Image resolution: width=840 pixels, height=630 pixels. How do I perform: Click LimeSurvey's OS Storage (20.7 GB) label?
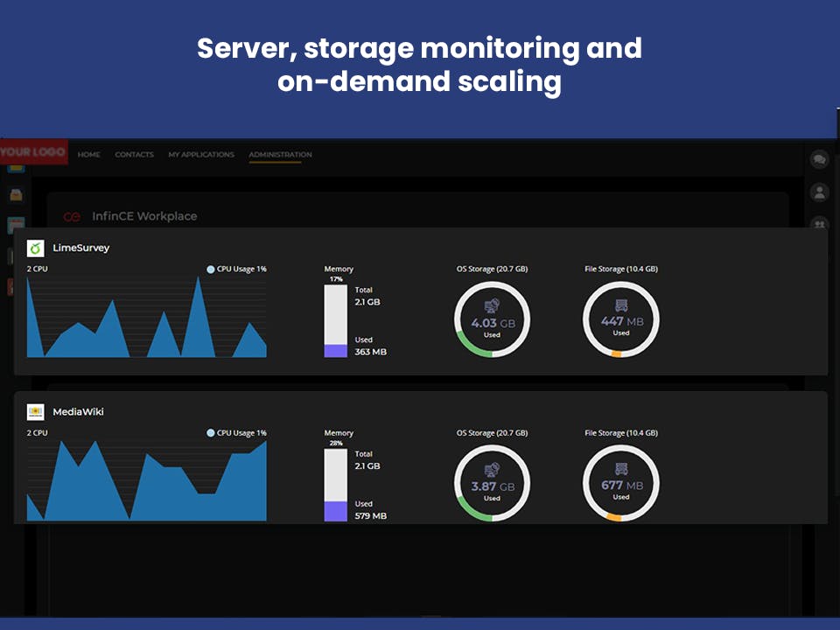pyautogui.click(x=492, y=269)
